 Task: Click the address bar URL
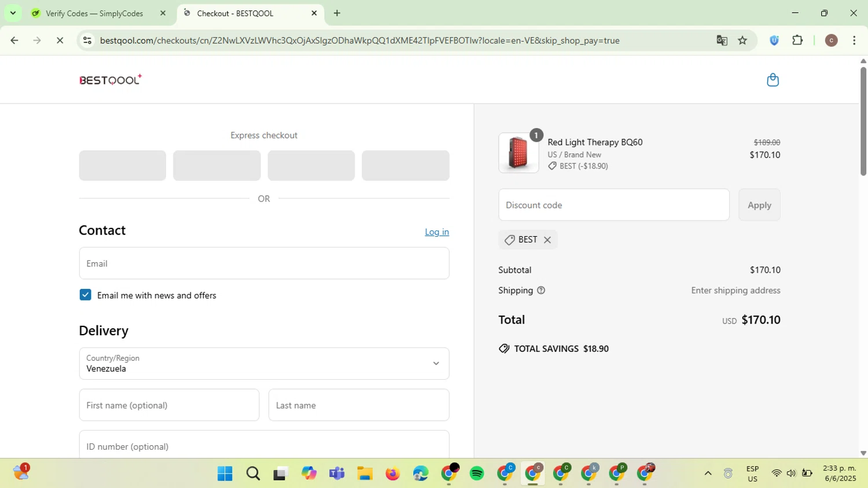(359, 41)
